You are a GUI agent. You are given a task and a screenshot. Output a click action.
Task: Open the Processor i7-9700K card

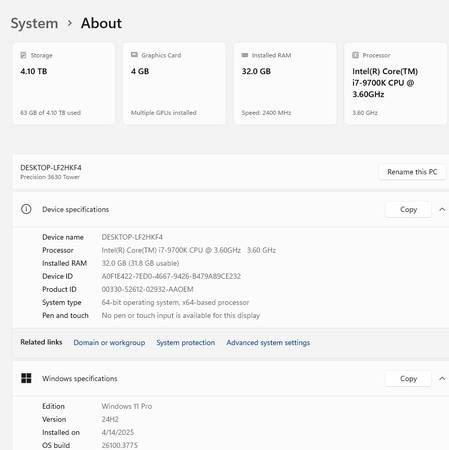coord(396,83)
